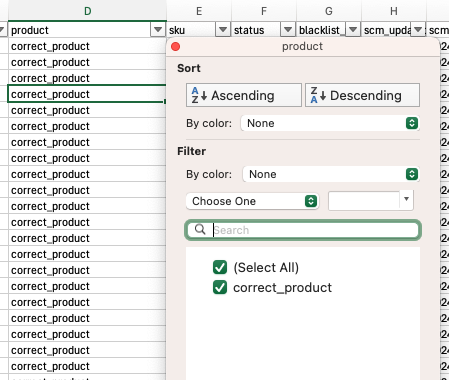Open the filter value combo box arrow
This screenshot has height=380, width=449.
pos(406,199)
